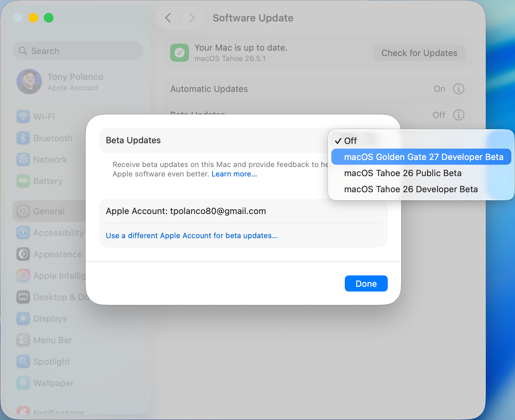This screenshot has height=420, width=515.
Task: Click the magnifying glass search icon
Action: 23,51
